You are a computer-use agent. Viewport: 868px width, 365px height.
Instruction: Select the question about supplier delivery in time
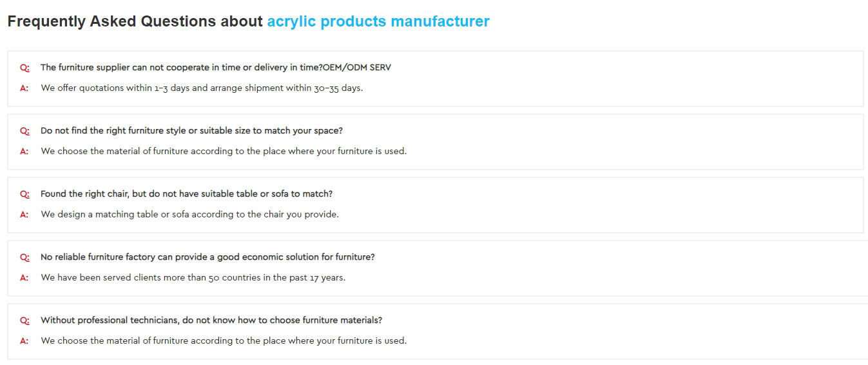pyautogui.click(x=215, y=67)
